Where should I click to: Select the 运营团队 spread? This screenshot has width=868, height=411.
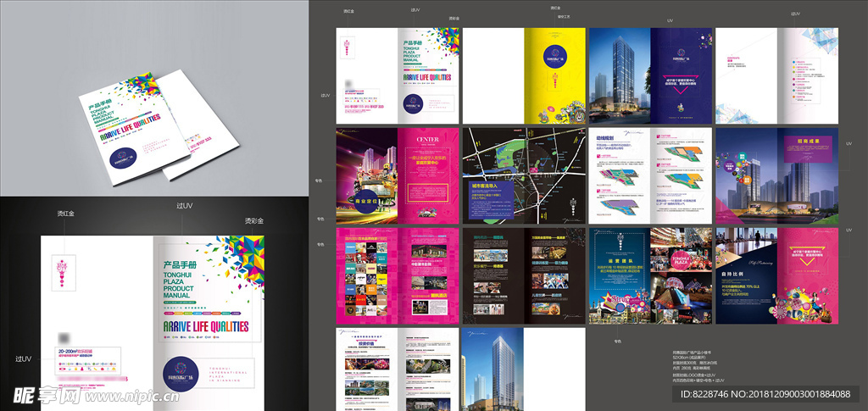650,275
